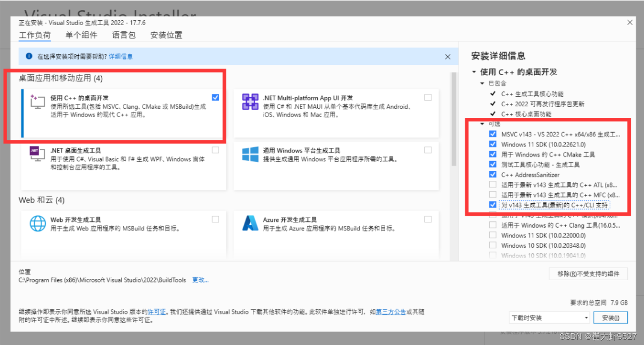Screen dimensions: 644x345
Task: Click 移除(R)不受支持的组件 button
Action: (x=588, y=273)
